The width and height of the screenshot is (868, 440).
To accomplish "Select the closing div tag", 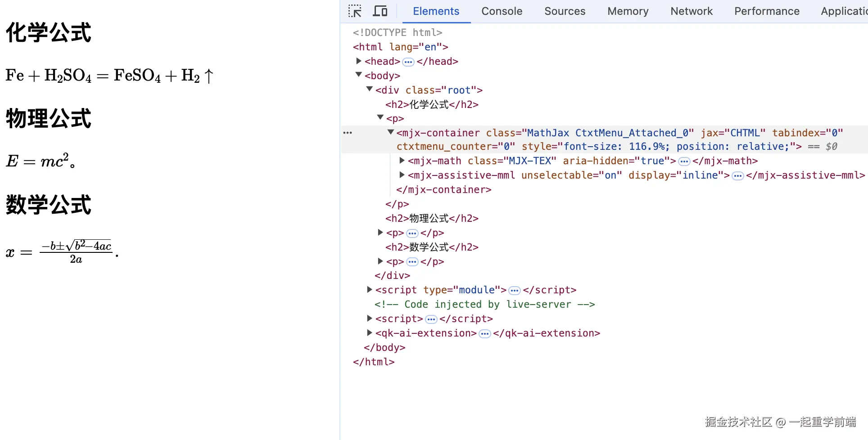I will [x=393, y=275].
